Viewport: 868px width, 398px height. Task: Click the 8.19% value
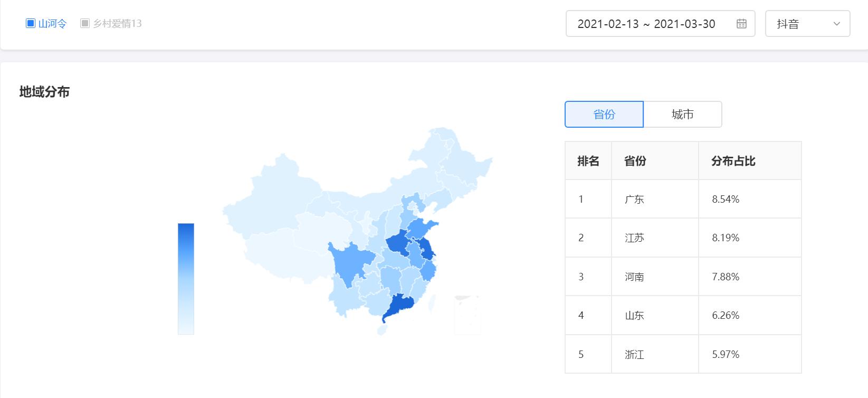(726, 238)
